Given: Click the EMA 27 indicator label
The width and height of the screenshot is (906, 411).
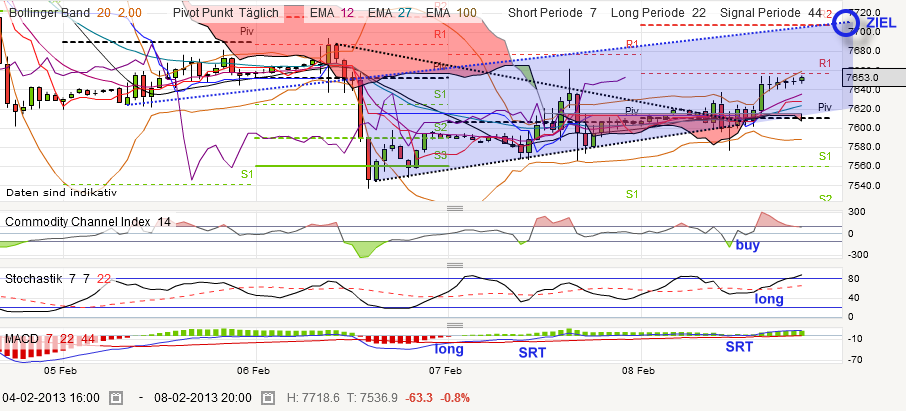Looking at the screenshot, I should 389,13.
